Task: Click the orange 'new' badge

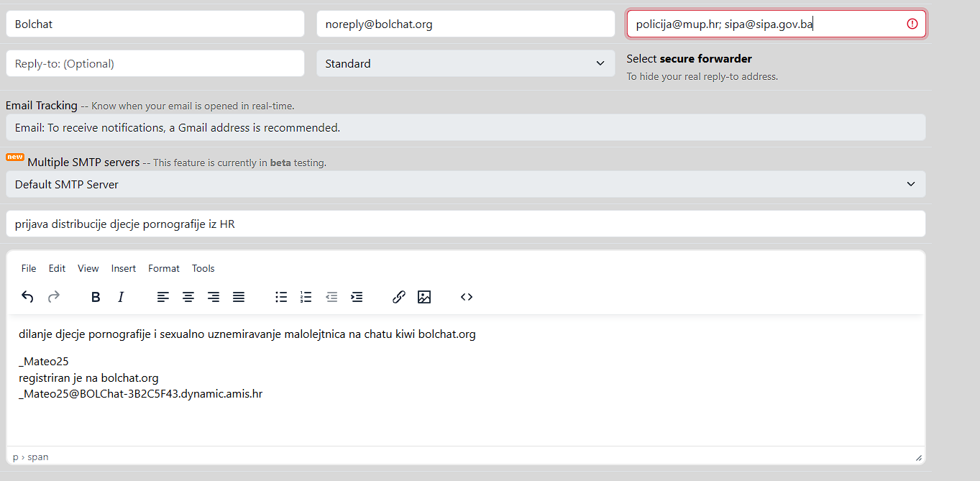Action: 15,157
